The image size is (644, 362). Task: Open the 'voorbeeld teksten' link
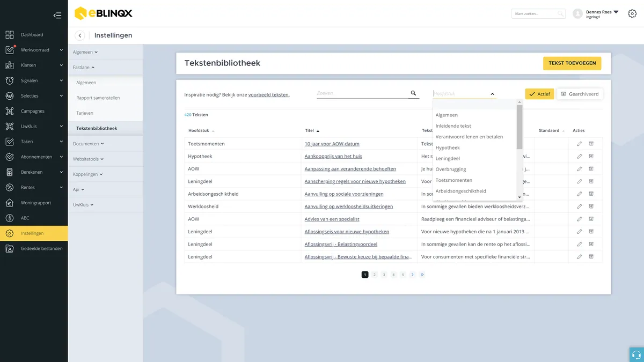(269, 95)
